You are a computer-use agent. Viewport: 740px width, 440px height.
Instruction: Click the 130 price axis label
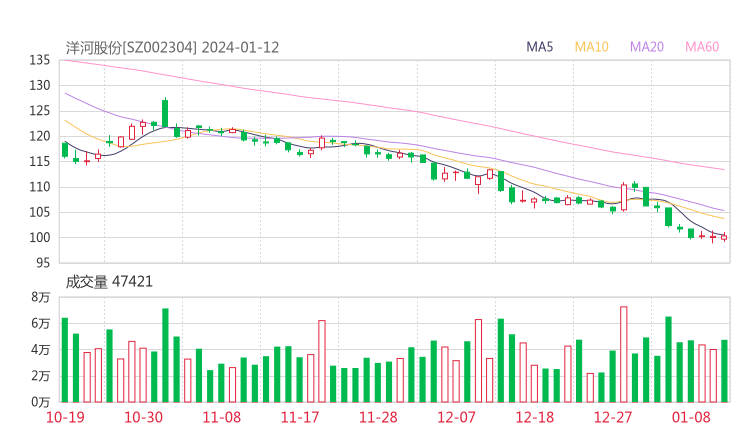[x=40, y=85]
